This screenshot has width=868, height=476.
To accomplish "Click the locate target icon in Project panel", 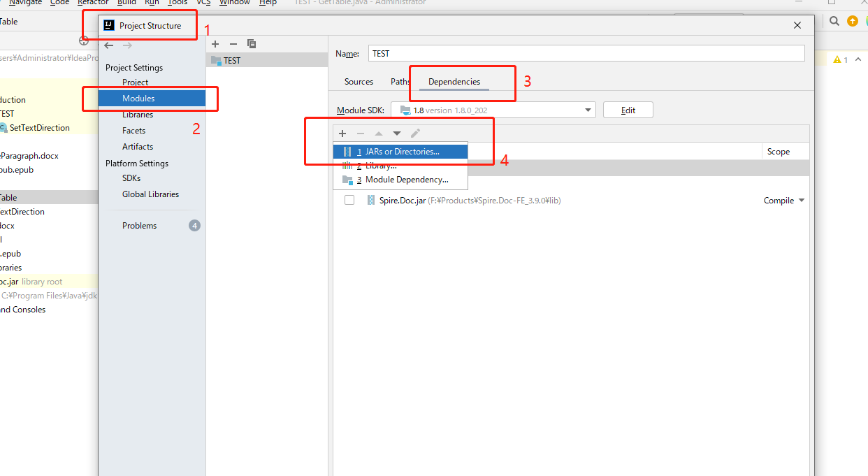I will (x=84, y=41).
